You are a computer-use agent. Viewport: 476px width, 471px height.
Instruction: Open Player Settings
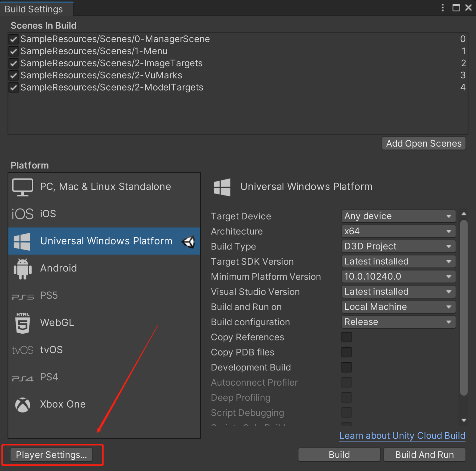click(51, 455)
